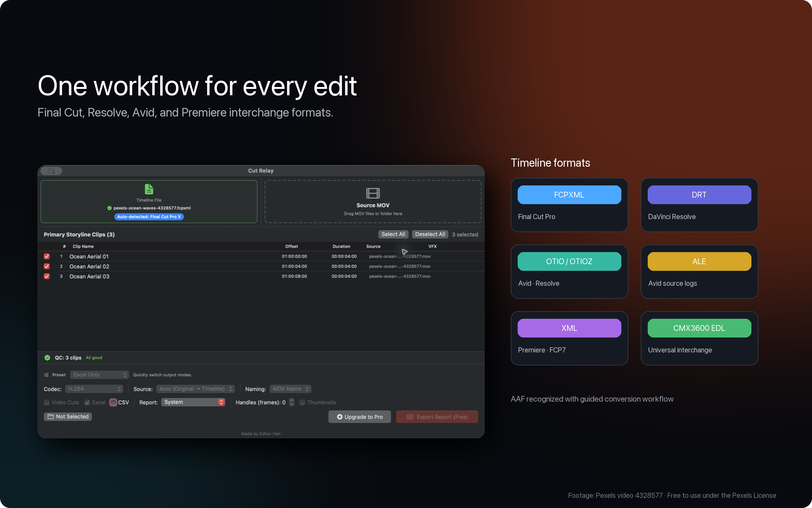The height and width of the screenshot is (508, 812).
Task: Click the ALE format badge
Action: (x=699, y=261)
